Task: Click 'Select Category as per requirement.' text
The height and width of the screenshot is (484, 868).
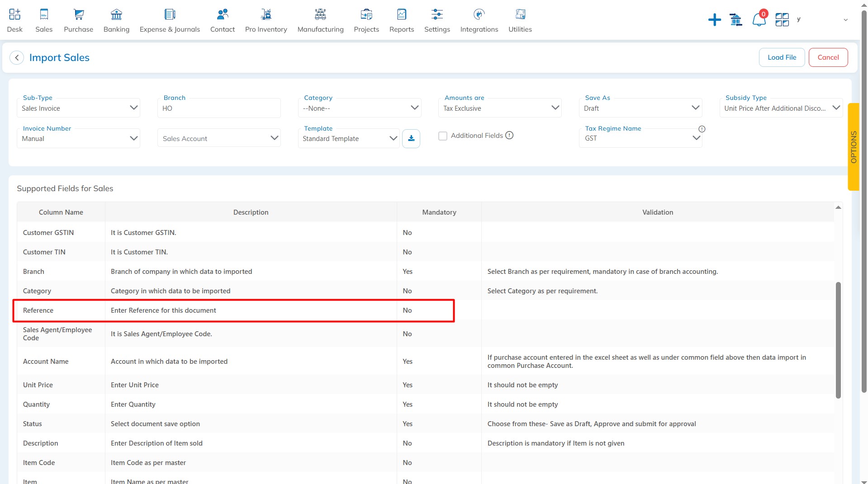Action: tap(542, 291)
